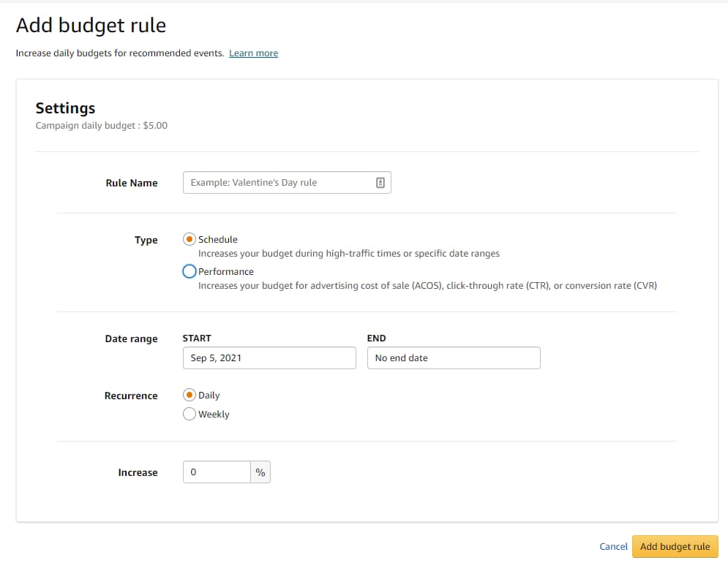Viewport: 728px width, 571px height.
Task: Open the END date picker
Action: click(453, 358)
